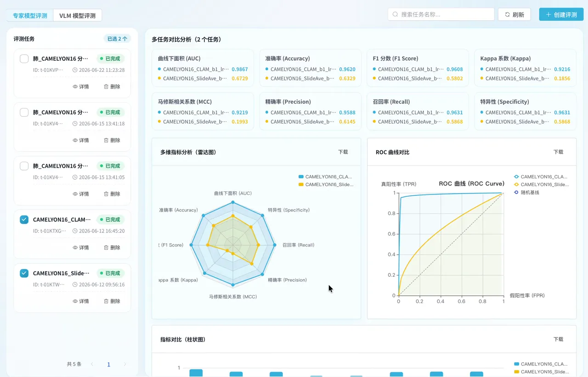
Task: Select page 1 in the pagination
Action: click(109, 365)
